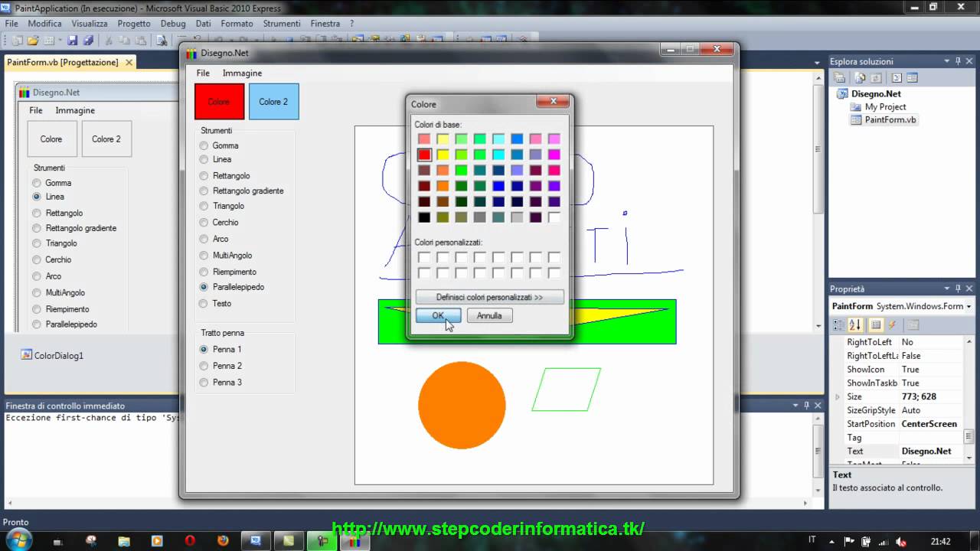Pick the selected red basic color swatch
Screen dimensions: 980x551
point(424,155)
